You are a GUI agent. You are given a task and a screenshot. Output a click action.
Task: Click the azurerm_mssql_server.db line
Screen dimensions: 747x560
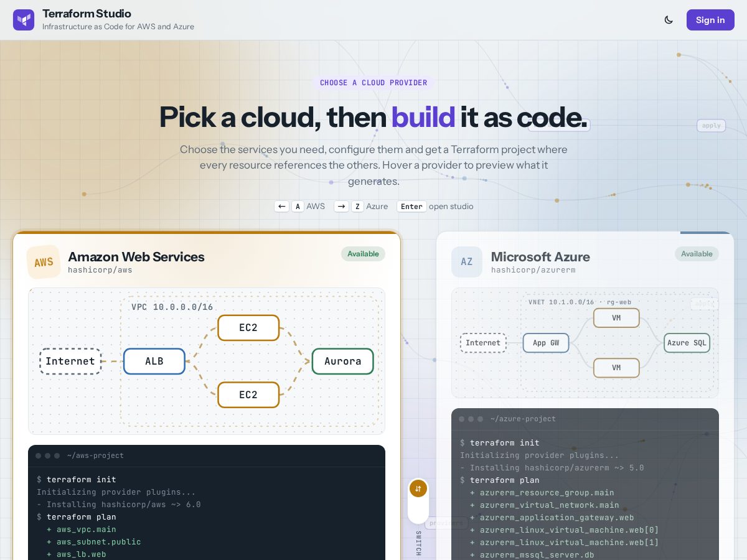[532, 555]
